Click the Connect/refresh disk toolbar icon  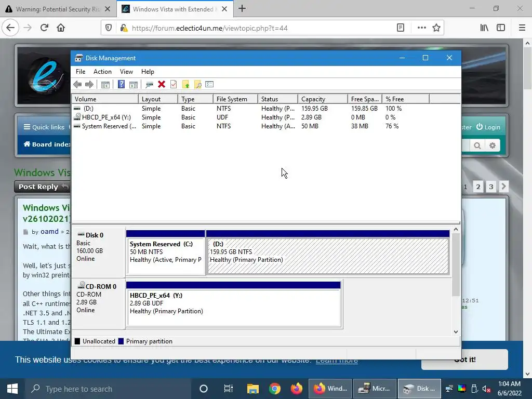149,85
